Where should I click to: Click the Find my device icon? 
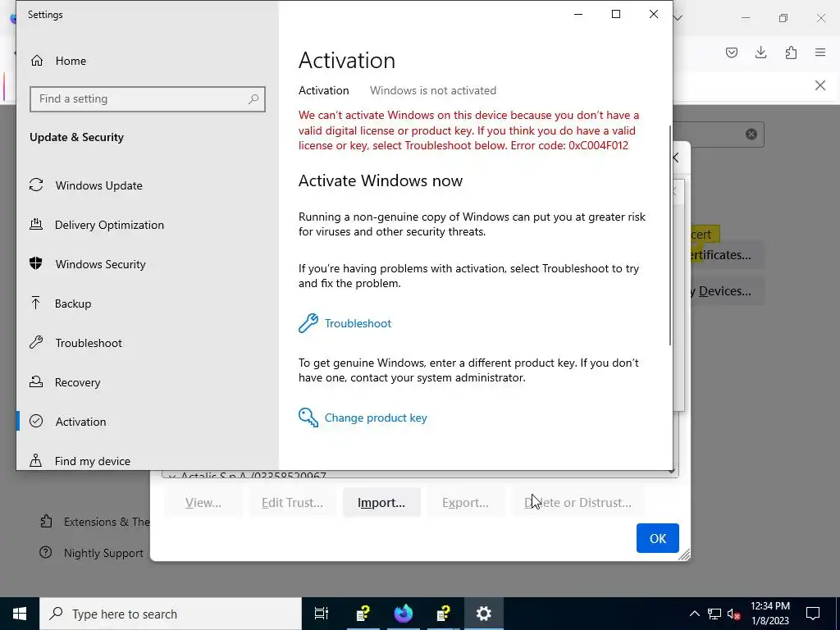coord(36,460)
